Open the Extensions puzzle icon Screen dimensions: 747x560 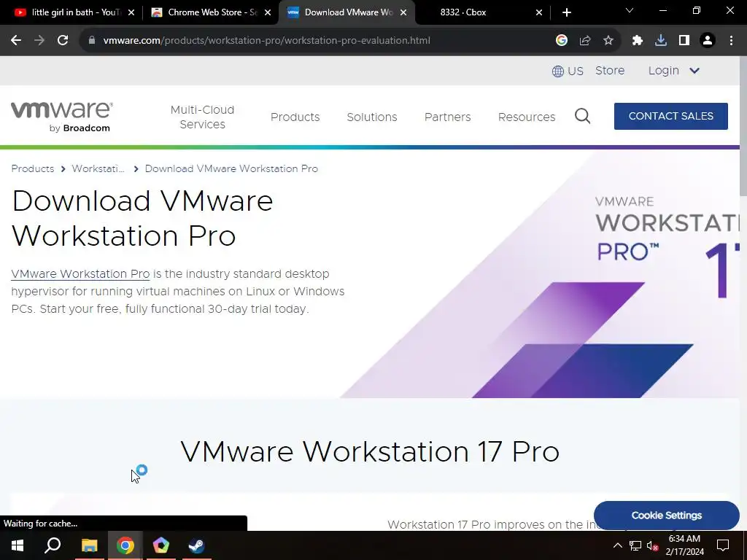(638, 41)
